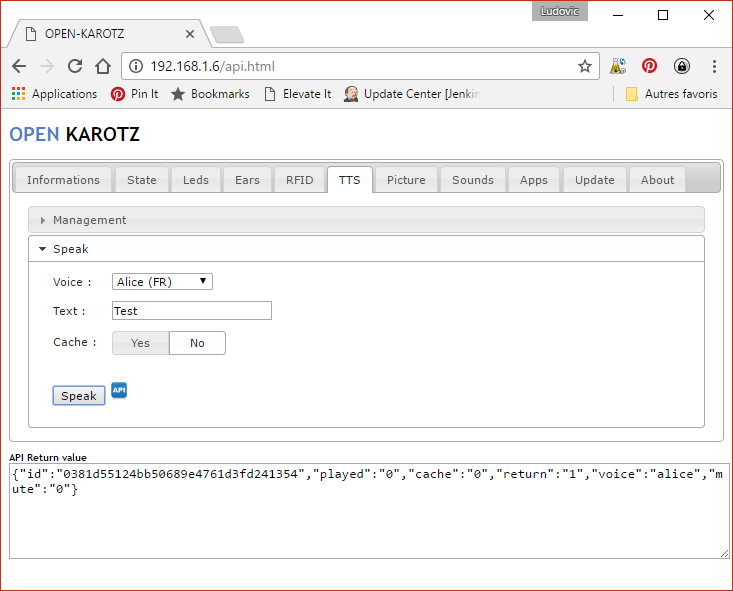Click the blue API icon next to Speak
Viewport: 733px width, 591px height.
tap(119, 390)
